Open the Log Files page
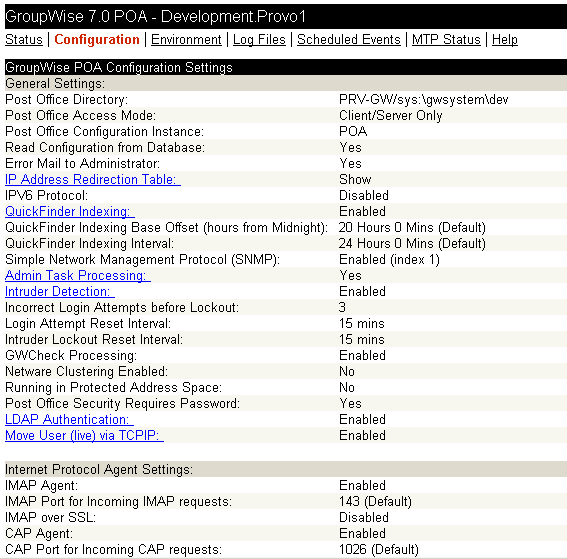 coord(259,39)
